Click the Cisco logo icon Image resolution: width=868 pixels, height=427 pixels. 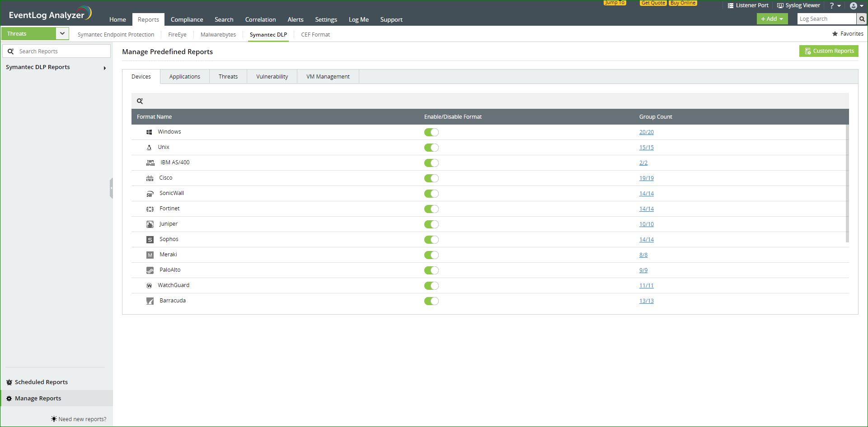coord(150,178)
